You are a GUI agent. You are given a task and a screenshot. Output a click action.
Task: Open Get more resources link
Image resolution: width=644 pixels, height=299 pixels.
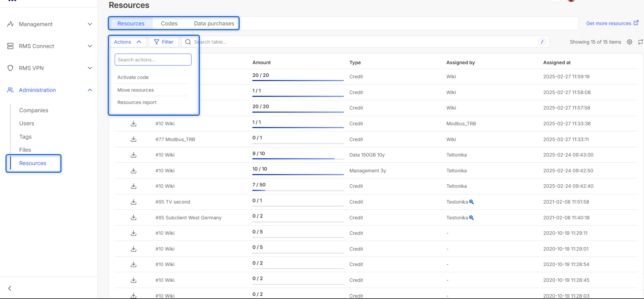pos(612,23)
